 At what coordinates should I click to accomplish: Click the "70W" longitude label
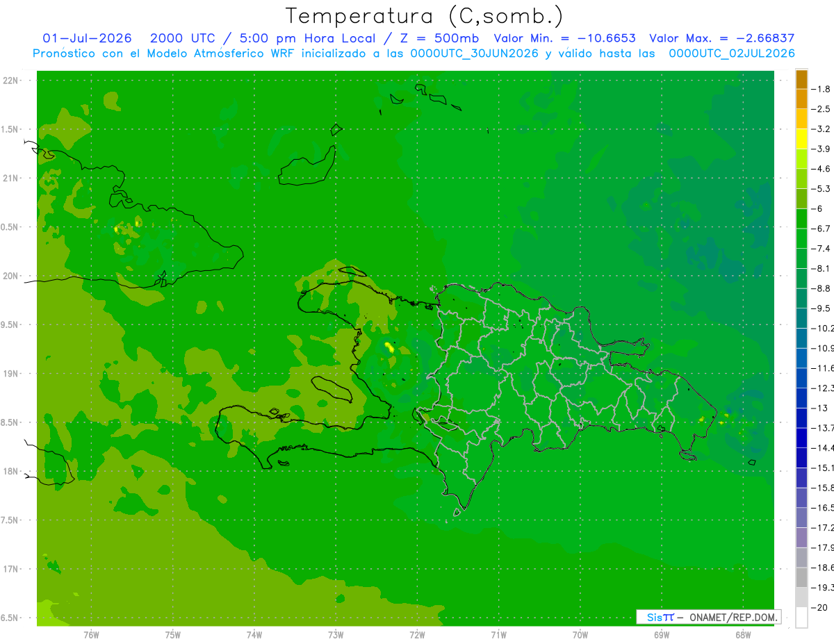click(580, 635)
